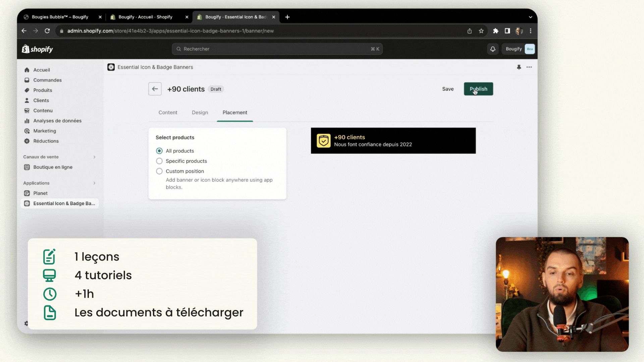Expand the Canaux de vente section
The image size is (644, 362).
[x=94, y=157]
